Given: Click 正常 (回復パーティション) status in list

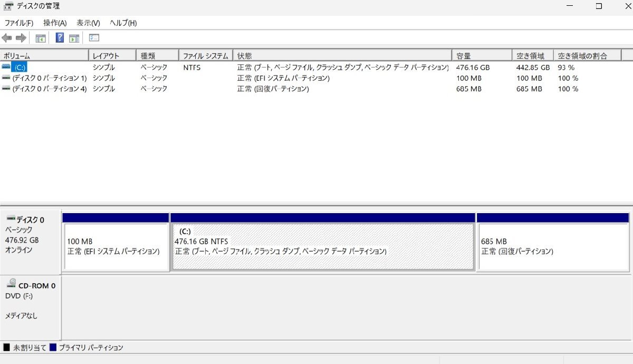Looking at the screenshot, I should click(x=273, y=89).
